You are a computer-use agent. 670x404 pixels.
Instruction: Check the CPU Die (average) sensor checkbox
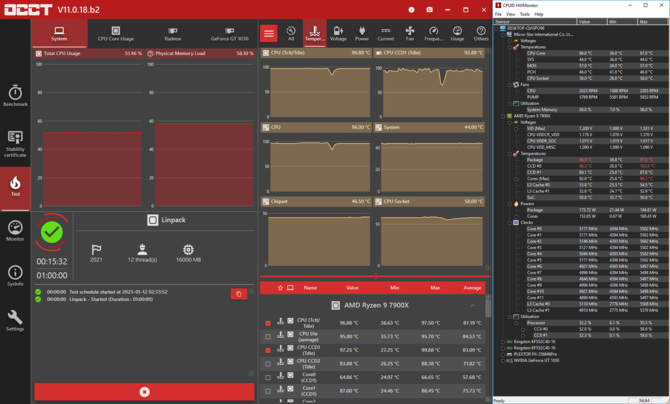(268, 337)
